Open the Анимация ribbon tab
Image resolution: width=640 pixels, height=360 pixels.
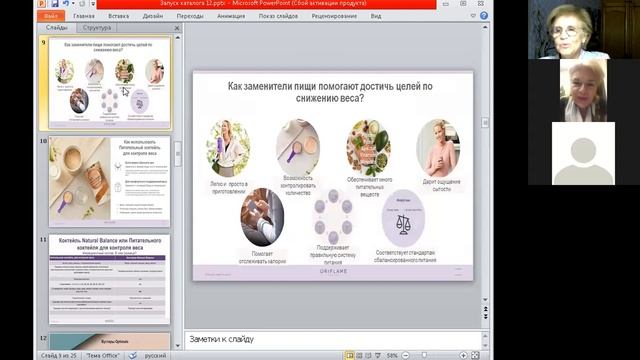(x=231, y=16)
